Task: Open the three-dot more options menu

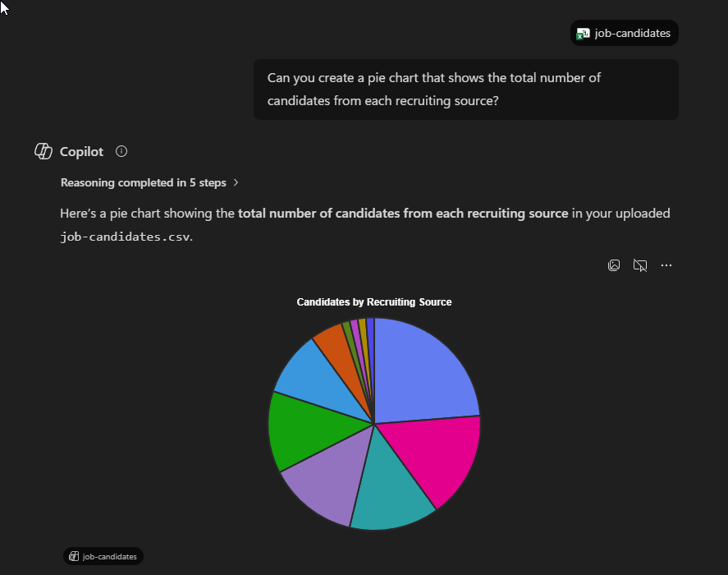Action: click(x=666, y=265)
